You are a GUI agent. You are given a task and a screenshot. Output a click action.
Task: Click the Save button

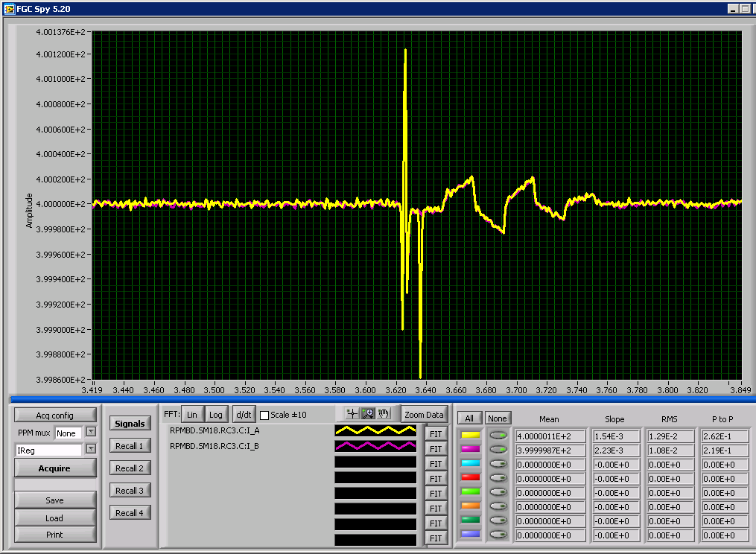pyautogui.click(x=55, y=500)
